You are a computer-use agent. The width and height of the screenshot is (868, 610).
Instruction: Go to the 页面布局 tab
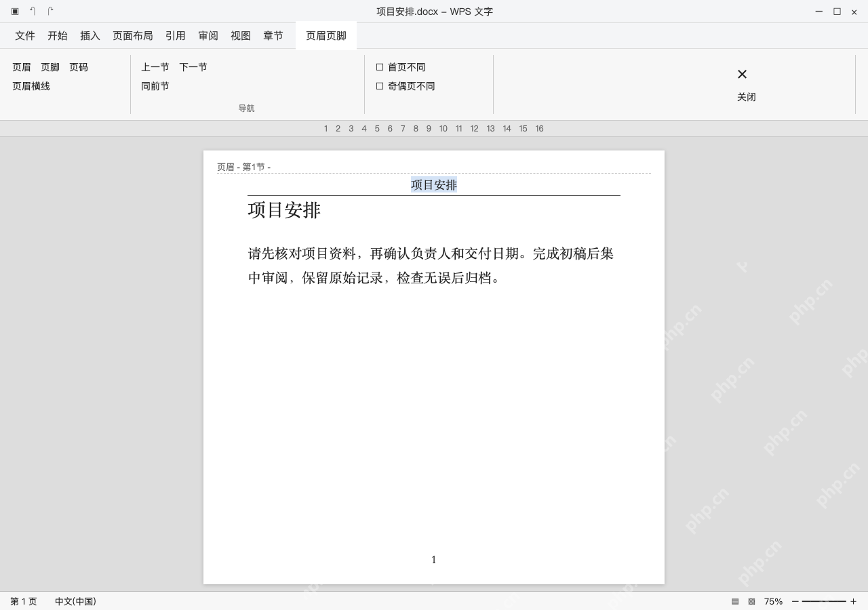(x=133, y=36)
